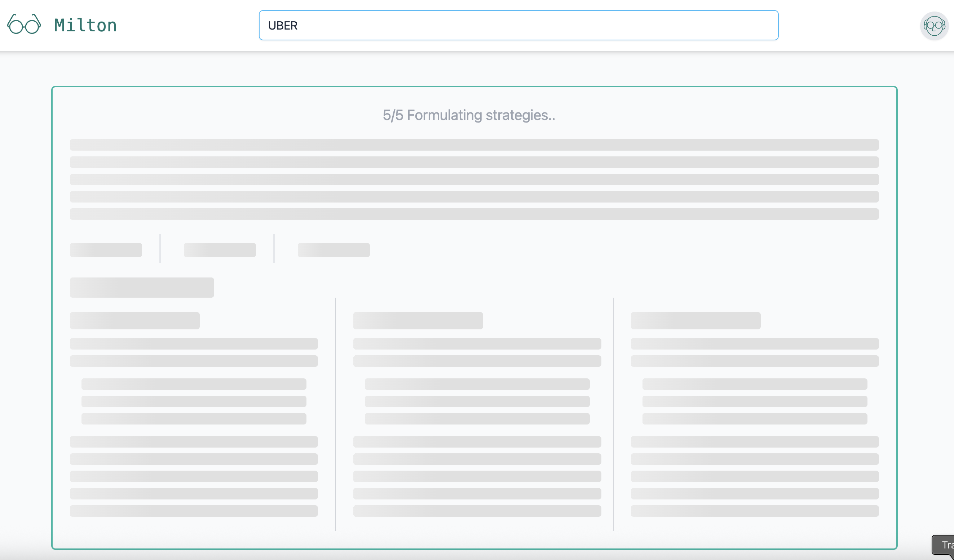Select the second short placeholder tab pill

220,250
